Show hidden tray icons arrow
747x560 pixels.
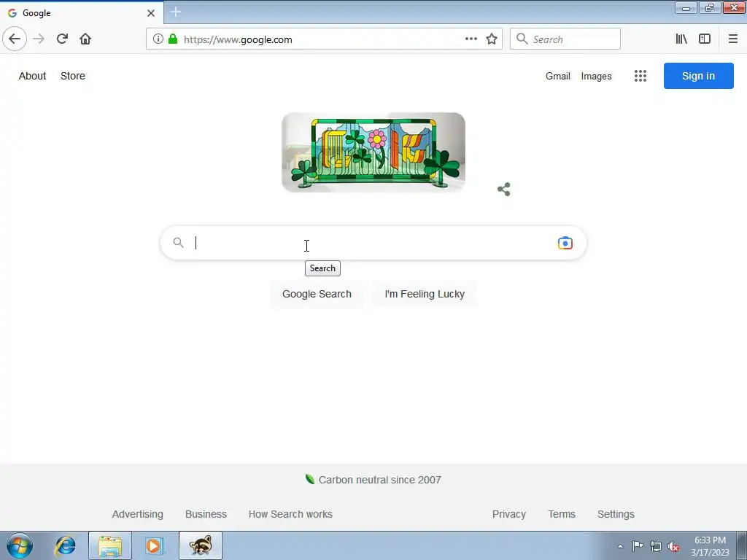pyautogui.click(x=620, y=546)
